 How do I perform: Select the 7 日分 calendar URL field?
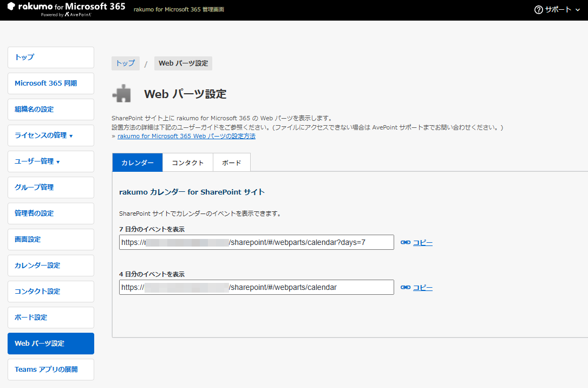257,242
